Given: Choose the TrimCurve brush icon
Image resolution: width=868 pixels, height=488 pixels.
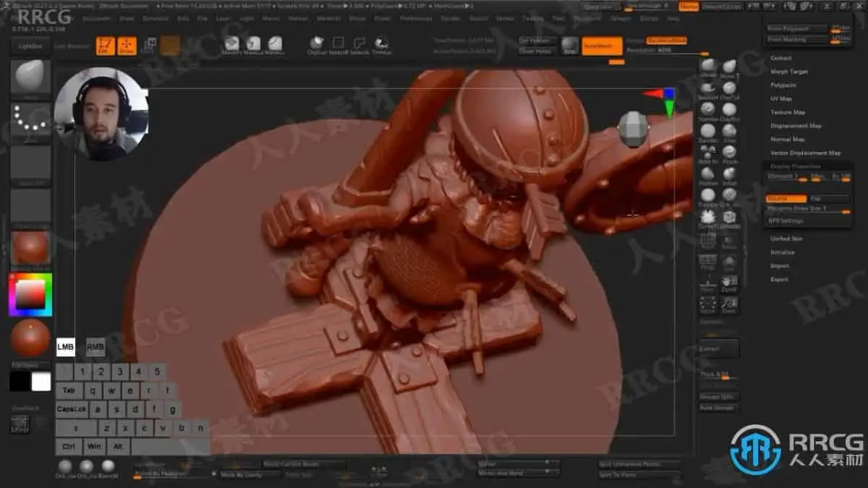Looking at the screenshot, I should click(x=381, y=45).
